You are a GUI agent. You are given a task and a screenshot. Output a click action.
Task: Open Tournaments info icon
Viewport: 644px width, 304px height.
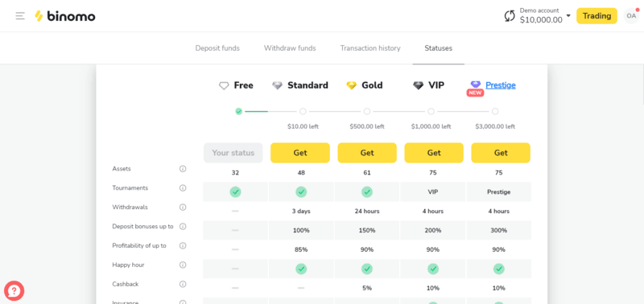pos(183,188)
